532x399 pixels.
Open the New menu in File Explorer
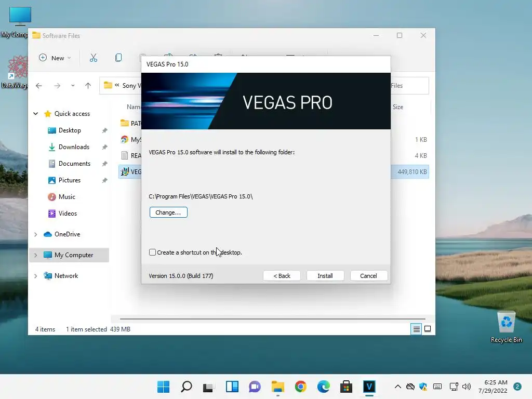pyautogui.click(x=55, y=58)
